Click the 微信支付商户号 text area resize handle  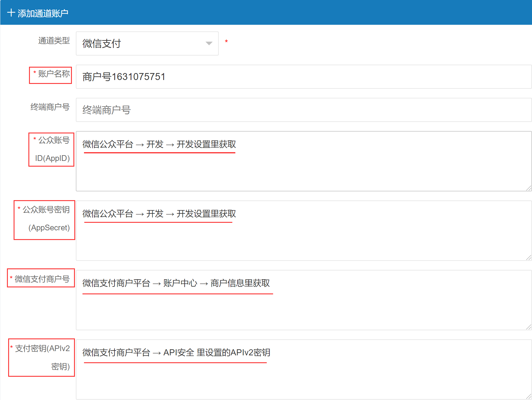528,327
